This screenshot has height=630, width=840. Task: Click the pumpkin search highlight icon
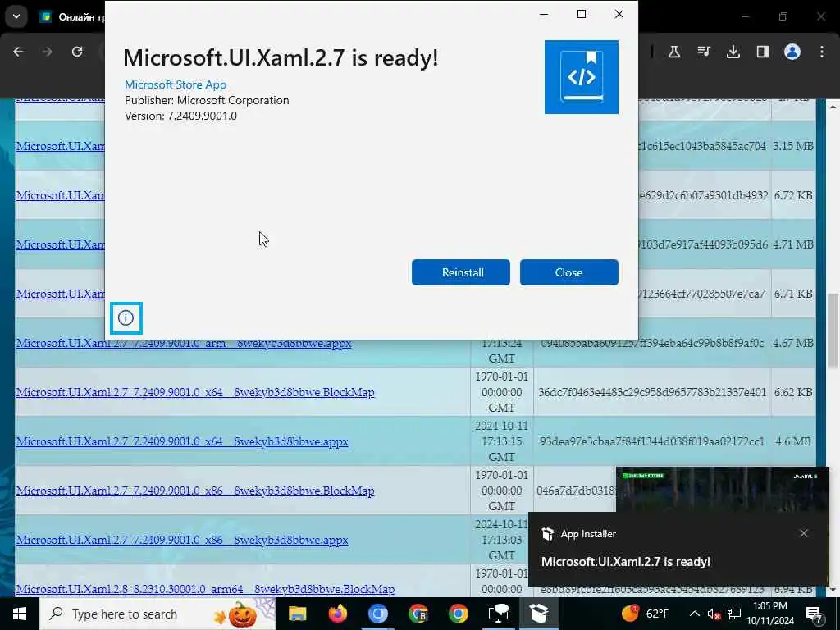(x=242, y=614)
